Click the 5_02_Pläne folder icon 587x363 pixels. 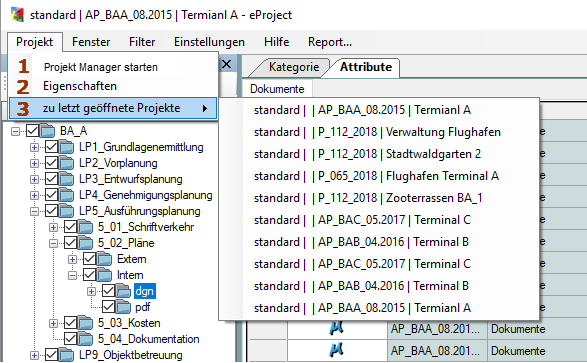85,243
